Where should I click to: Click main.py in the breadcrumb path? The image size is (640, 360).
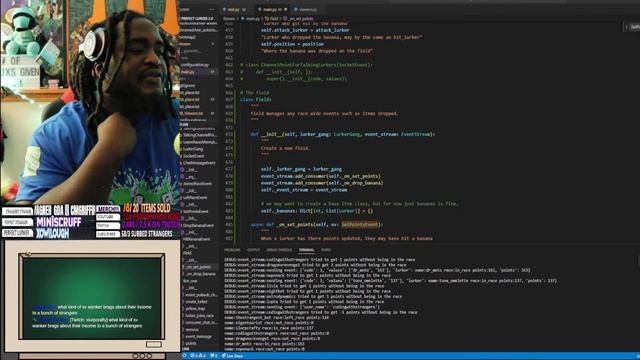click(x=252, y=19)
